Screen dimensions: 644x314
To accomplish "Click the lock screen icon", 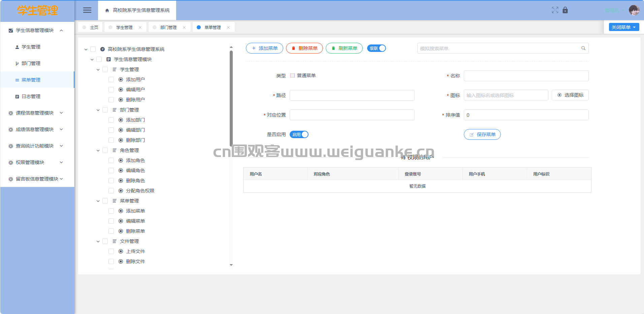I will click(565, 10).
